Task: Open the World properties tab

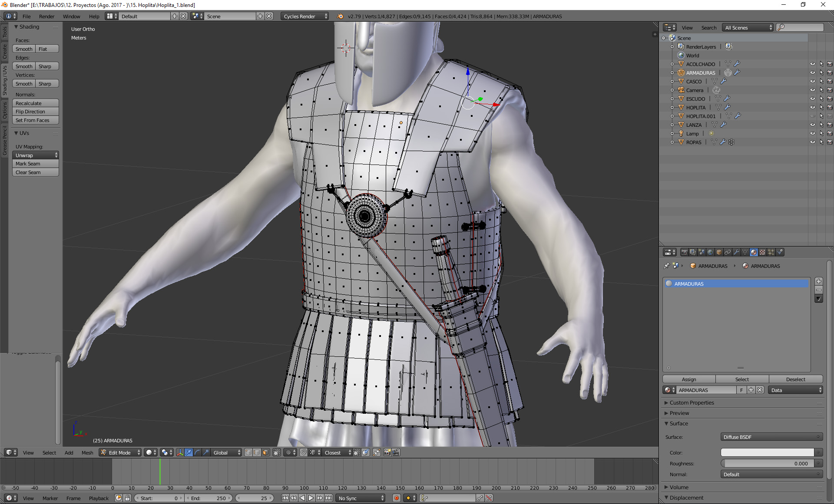Action: coord(710,252)
